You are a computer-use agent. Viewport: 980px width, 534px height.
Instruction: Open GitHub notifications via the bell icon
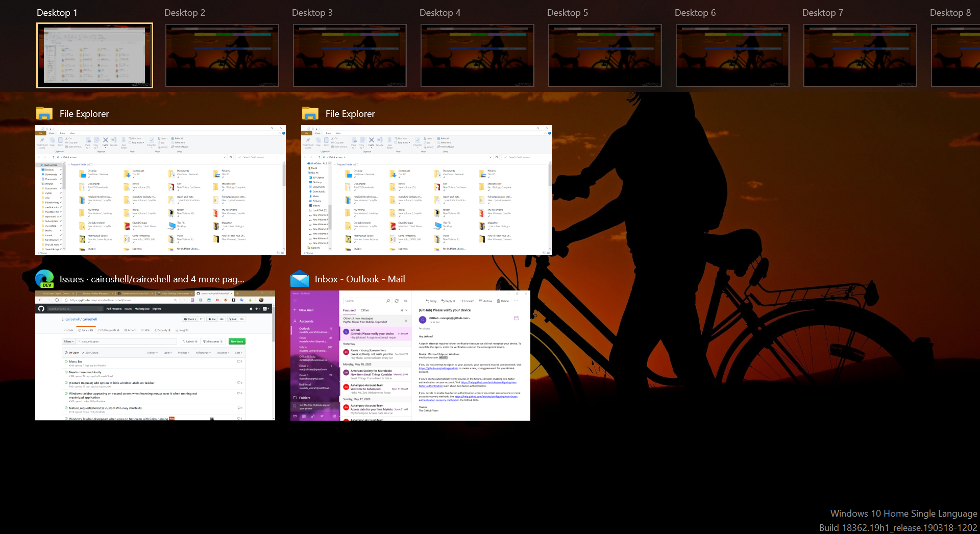click(251, 309)
